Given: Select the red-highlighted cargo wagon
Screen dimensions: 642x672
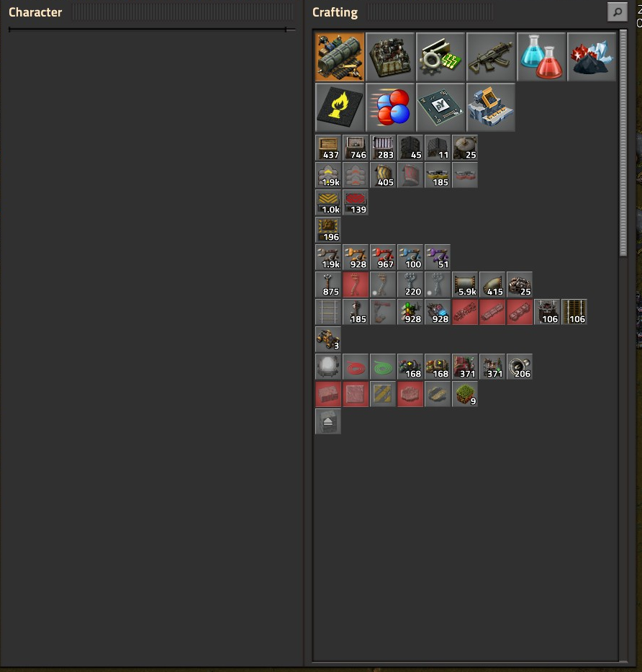Looking at the screenshot, I should click(492, 312).
